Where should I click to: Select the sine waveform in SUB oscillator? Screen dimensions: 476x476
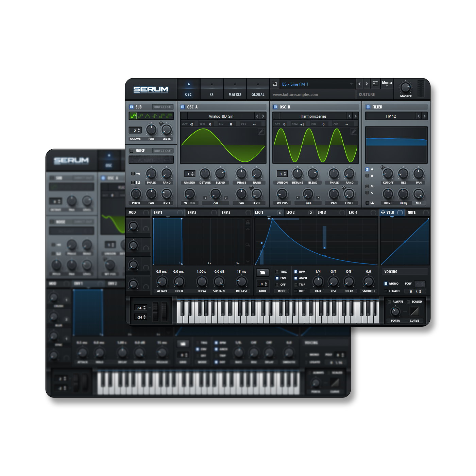(x=133, y=116)
